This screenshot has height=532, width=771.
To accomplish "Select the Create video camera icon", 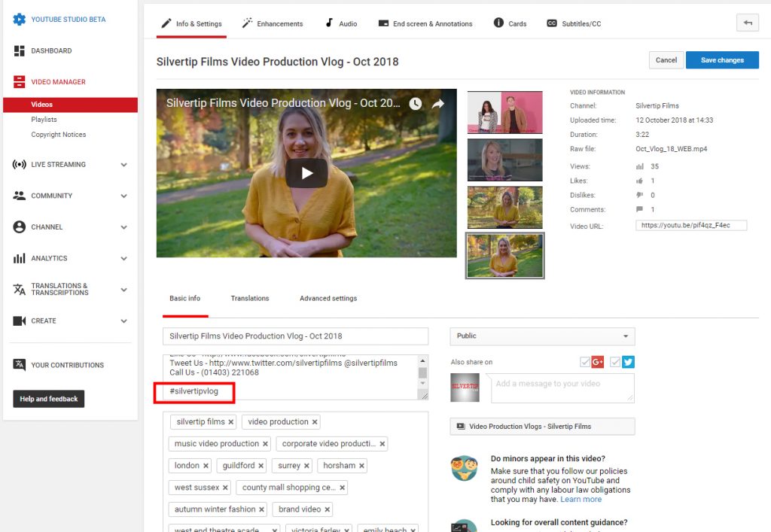I will pos(19,321).
